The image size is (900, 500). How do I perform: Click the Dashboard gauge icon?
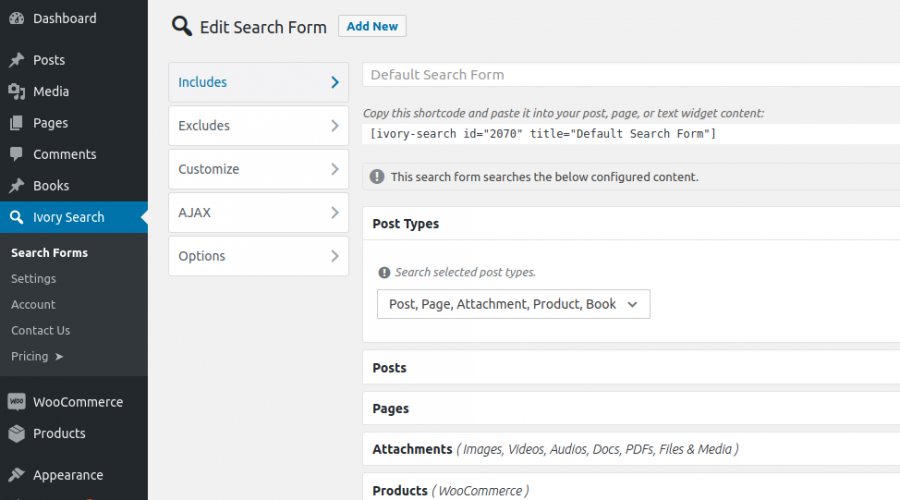(17, 18)
